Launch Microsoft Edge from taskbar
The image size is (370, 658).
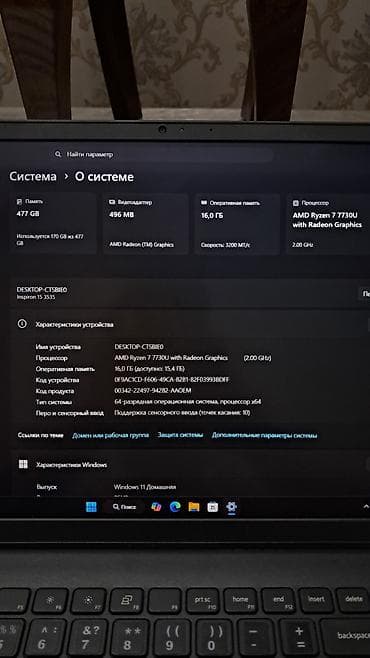[175, 507]
